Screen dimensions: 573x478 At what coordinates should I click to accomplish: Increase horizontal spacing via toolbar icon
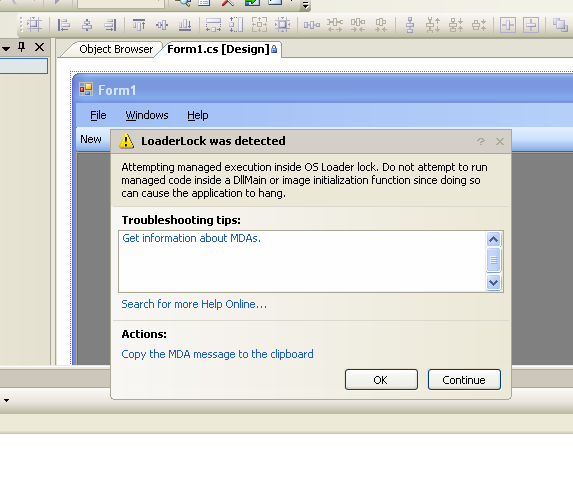click(335, 25)
